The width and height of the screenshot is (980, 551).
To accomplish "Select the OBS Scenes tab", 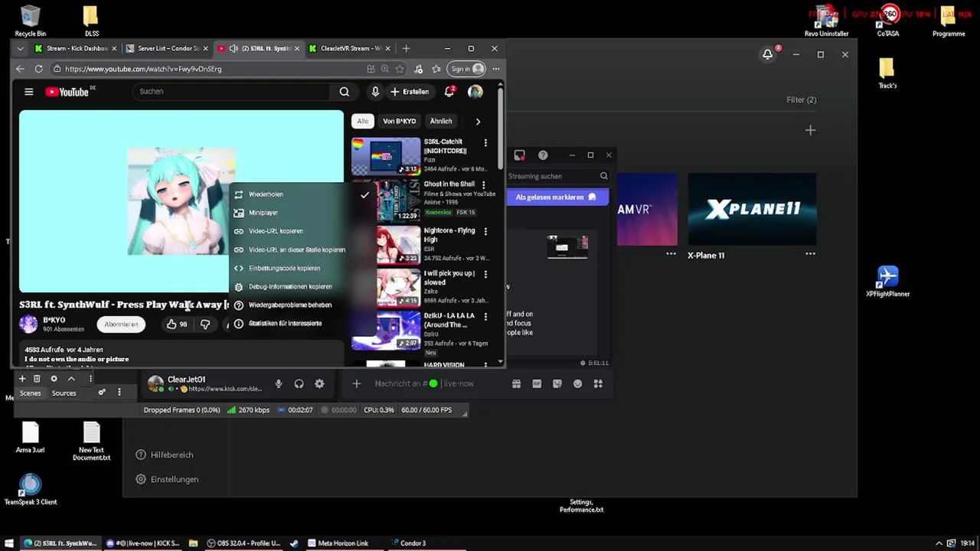I will click(x=30, y=393).
